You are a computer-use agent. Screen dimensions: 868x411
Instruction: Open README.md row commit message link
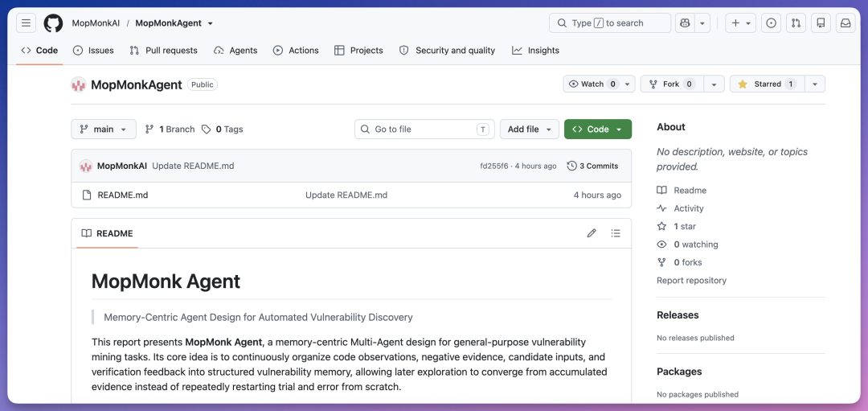point(346,195)
